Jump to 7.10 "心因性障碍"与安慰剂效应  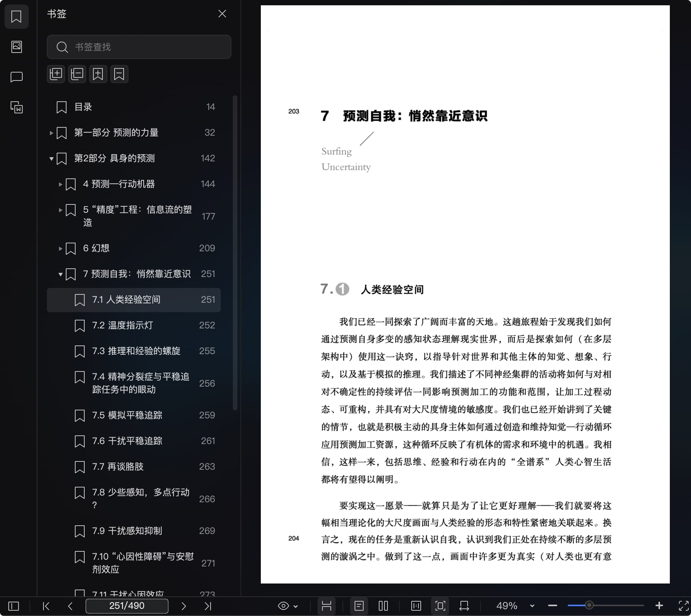(134, 563)
